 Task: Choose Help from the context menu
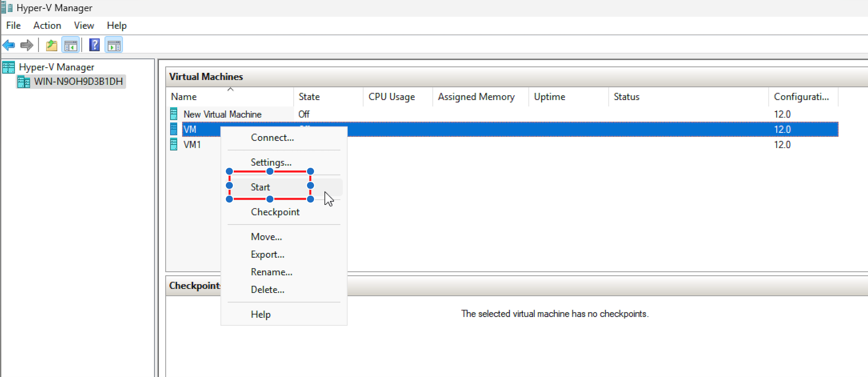(x=284, y=314)
